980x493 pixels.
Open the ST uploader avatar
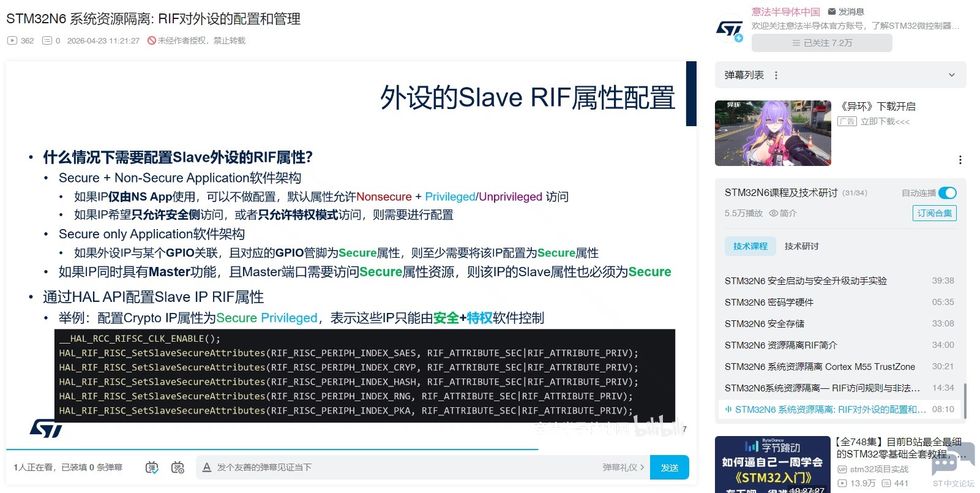(x=729, y=28)
